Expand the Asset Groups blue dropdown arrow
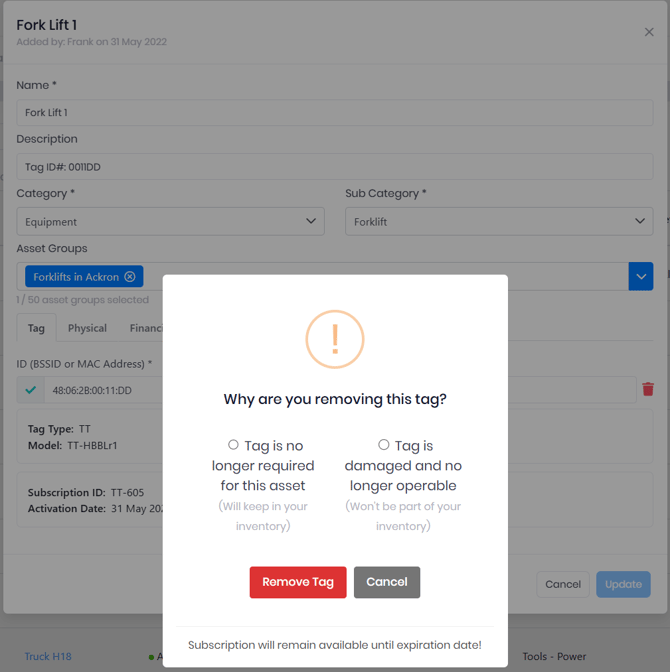 pyautogui.click(x=641, y=276)
